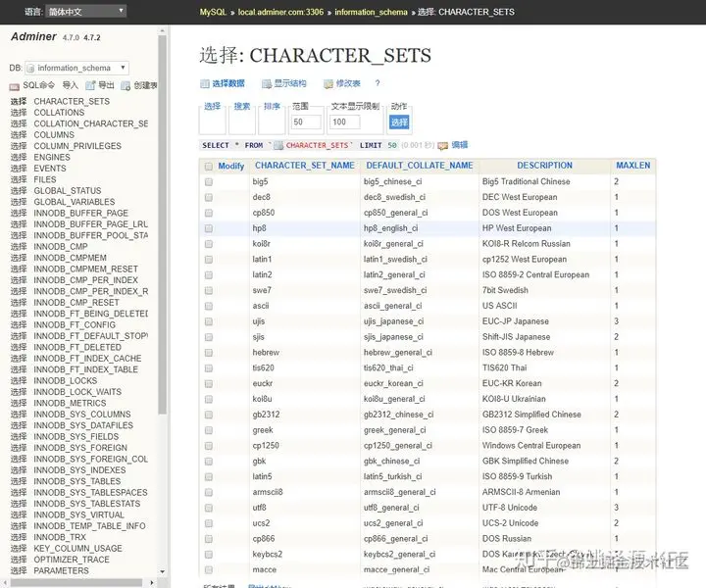
Task: Click the database icon in DB selector
Action: pyautogui.click(x=30, y=69)
